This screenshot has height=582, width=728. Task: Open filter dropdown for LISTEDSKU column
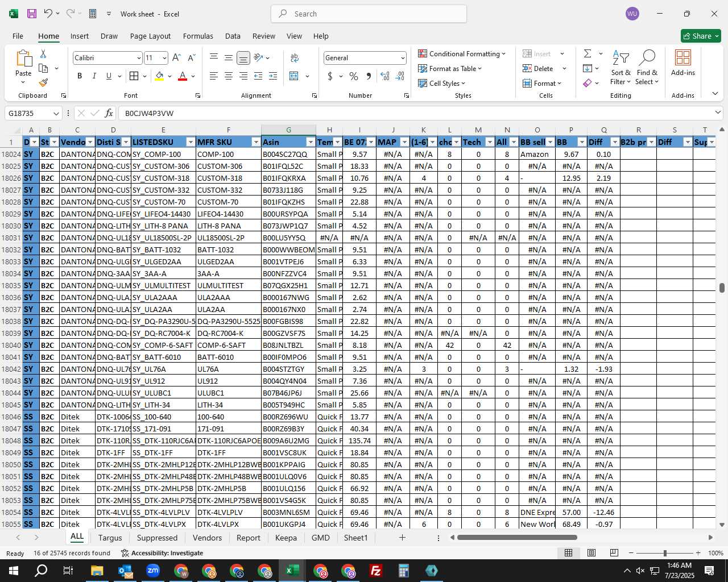[x=190, y=142]
